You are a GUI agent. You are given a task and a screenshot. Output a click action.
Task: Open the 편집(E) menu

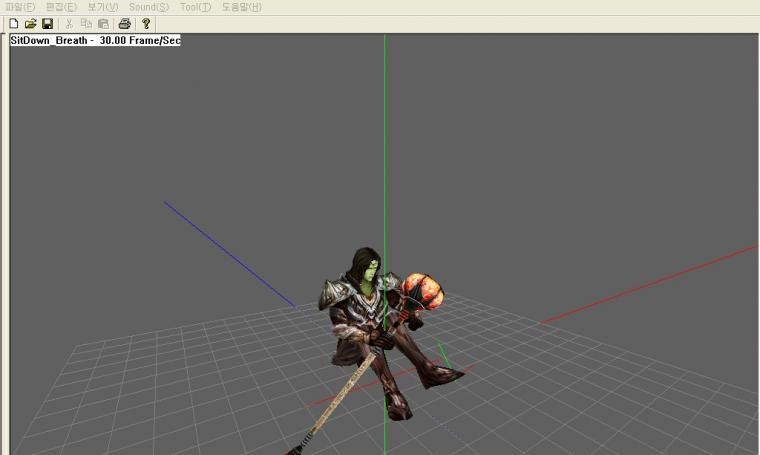click(62, 7)
